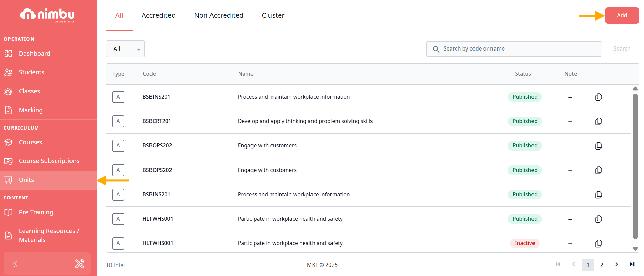The height and width of the screenshot is (276, 644).
Task: Expand the All filter dropdown
Action: point(125,49)
